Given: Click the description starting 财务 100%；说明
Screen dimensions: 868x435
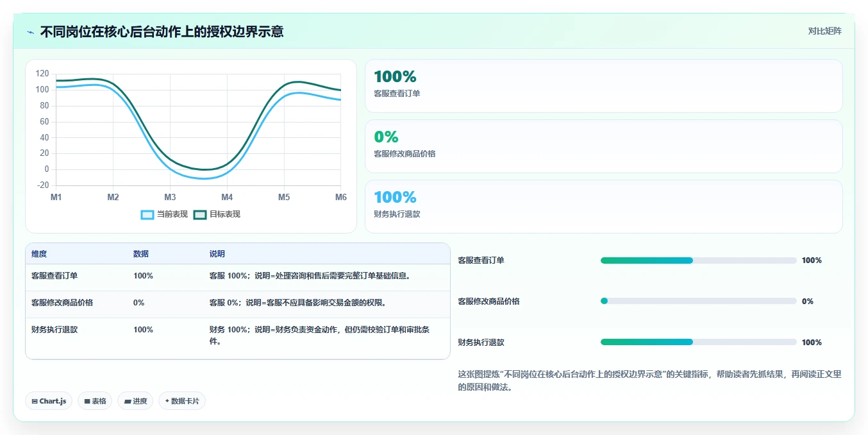Looking at the screenshot, I should coord(320,336).
